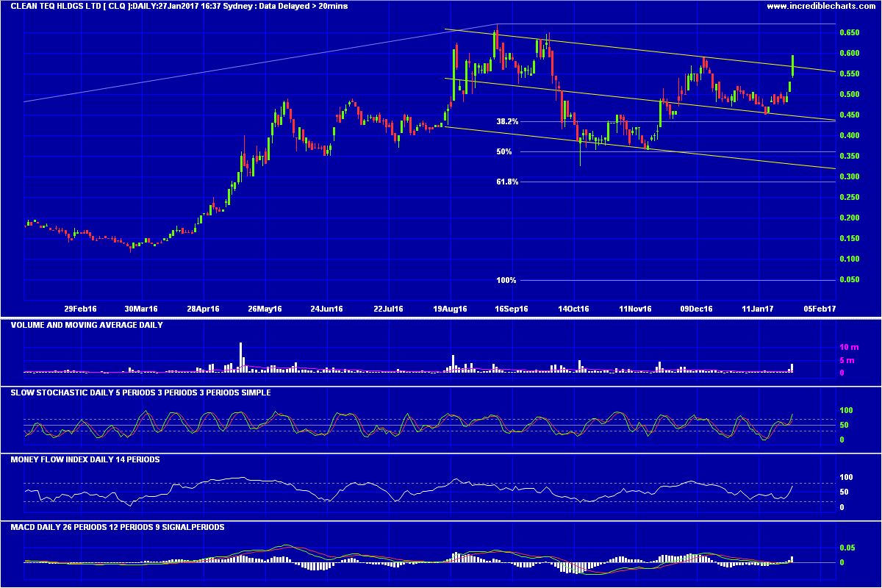Click the 28Apr16 date label

(204, 309)
